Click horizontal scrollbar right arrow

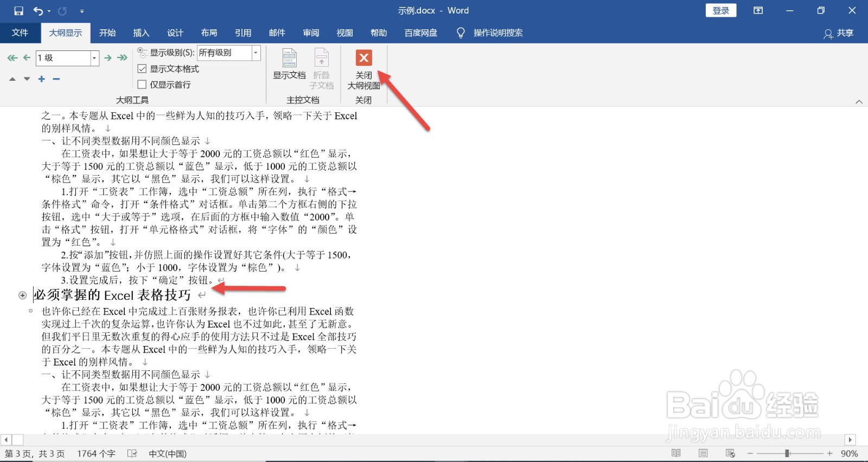(850, 440)
